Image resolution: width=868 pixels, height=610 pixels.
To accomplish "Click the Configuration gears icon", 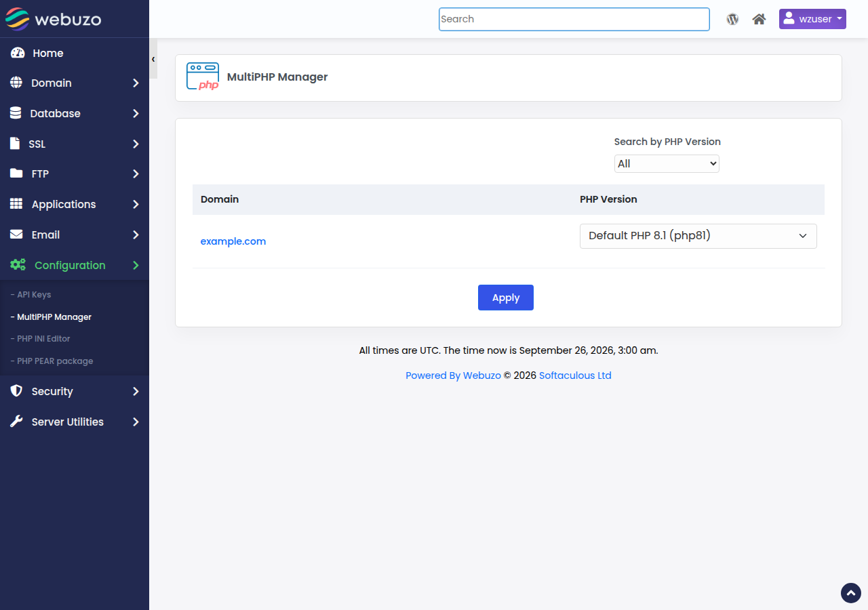I will pos(18,265).
